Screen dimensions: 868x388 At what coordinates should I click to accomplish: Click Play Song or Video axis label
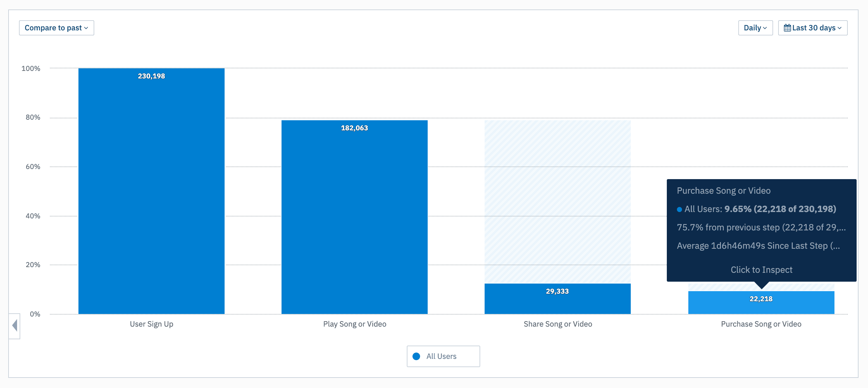(355, 324)
